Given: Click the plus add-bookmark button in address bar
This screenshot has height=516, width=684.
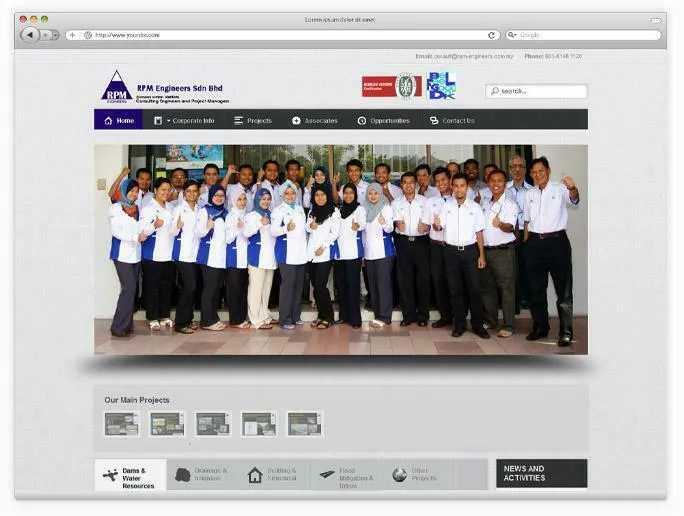Looking at the screenshot, I should [72, 35].
